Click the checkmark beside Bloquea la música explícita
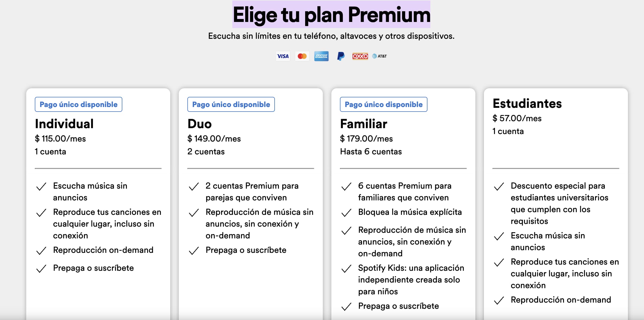 click(x=346, y=213)
